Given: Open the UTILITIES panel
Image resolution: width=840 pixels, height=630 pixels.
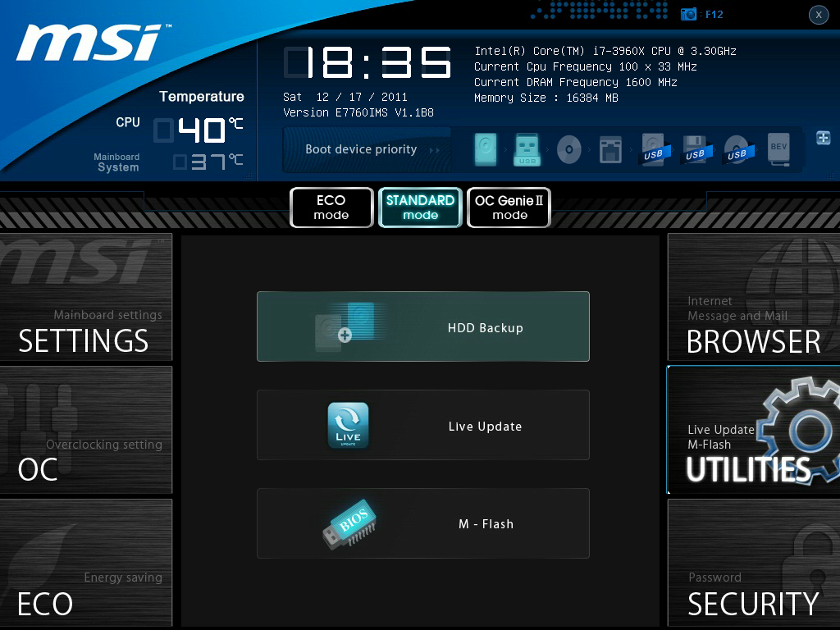Looking at the screenshot, I should point(754,430).
